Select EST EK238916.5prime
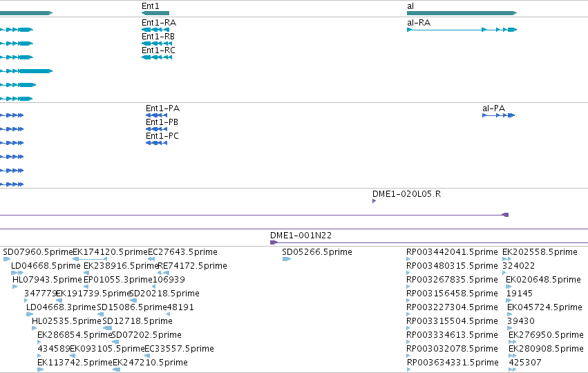 [121, 266]
